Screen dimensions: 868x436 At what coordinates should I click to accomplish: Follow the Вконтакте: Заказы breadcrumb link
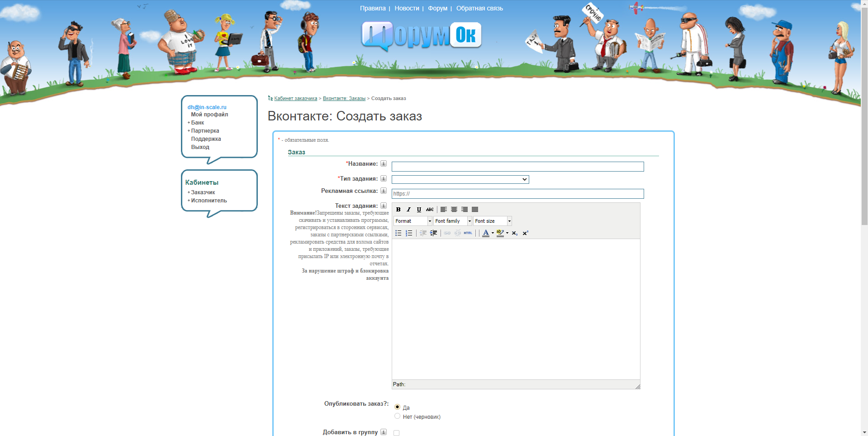[x=344, y=98]
